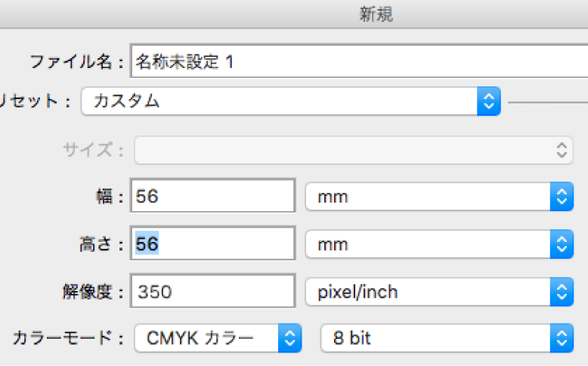Open the カスタム preset dropdown
Image resolution: width=588 pixels, height=366 pixels.
(x=291, y=101)
